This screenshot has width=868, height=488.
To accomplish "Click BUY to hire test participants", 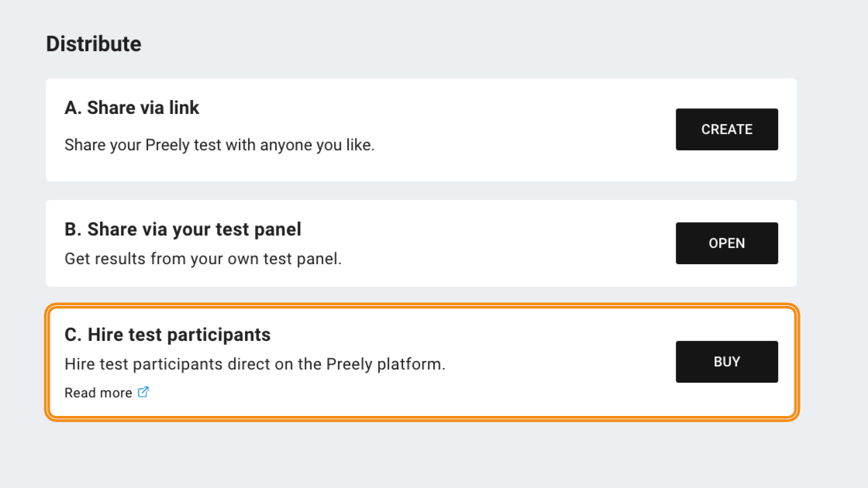I will point(726,361).
